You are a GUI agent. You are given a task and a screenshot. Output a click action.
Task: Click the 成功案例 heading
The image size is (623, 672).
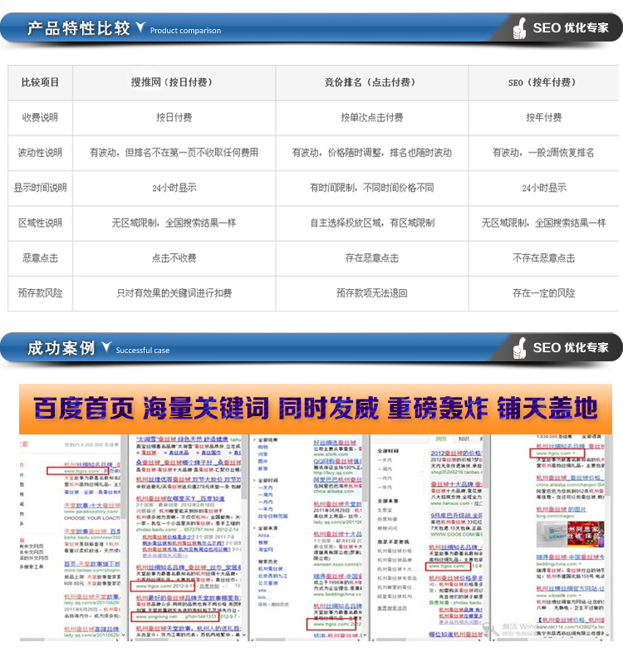61,347
